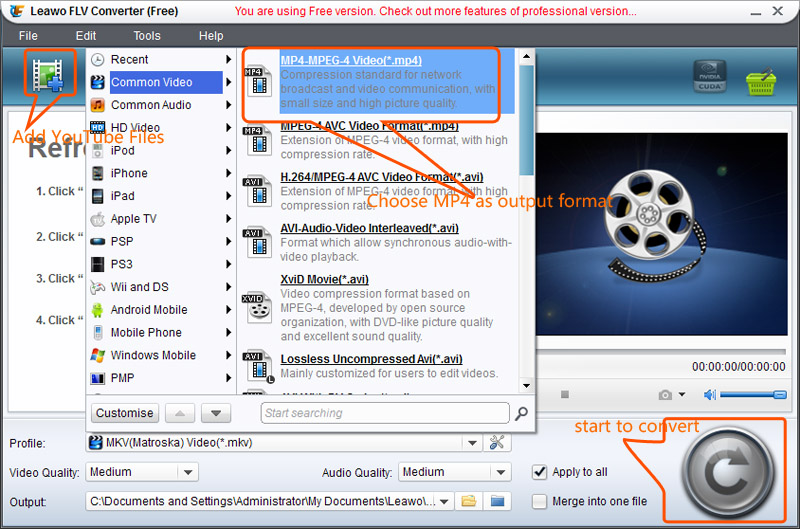Image resolution: width=800 pixels, height=529 pixels.
Task: Click the camera snapshot icon
Action: (x=665, y=395)
